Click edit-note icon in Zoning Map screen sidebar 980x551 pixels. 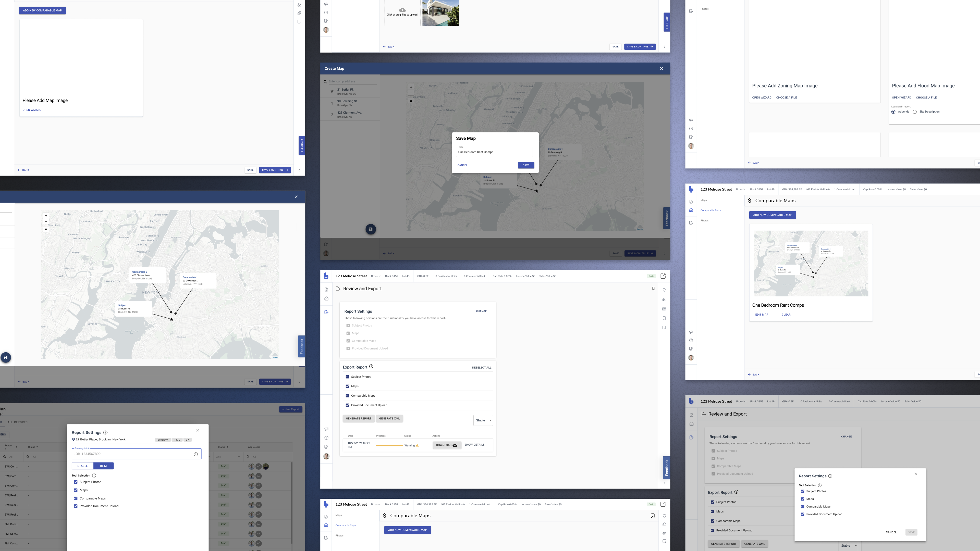(x=691, y=137)
